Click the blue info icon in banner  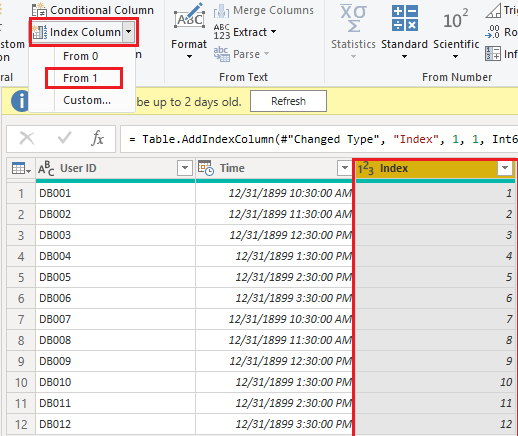[x=21, y=101]
